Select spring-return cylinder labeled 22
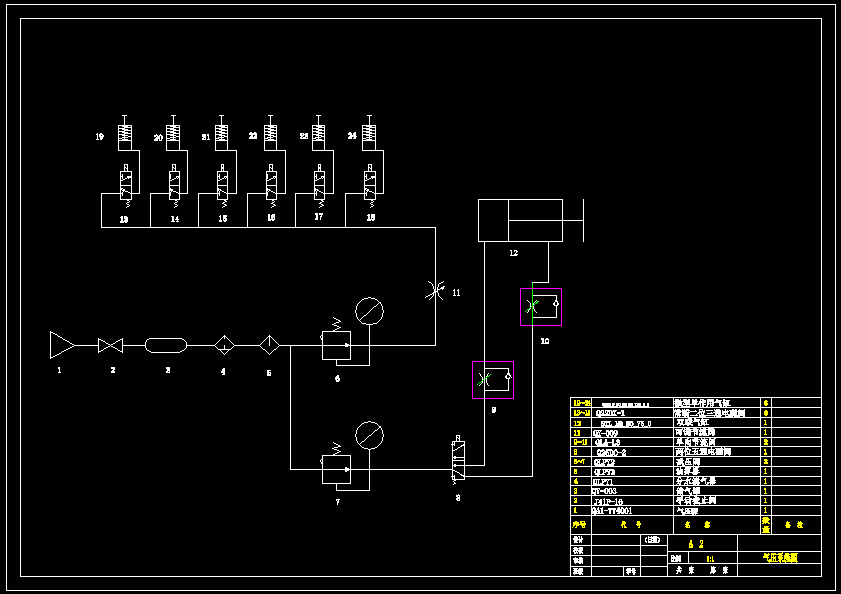841x594 pixels. pos(271,133)
